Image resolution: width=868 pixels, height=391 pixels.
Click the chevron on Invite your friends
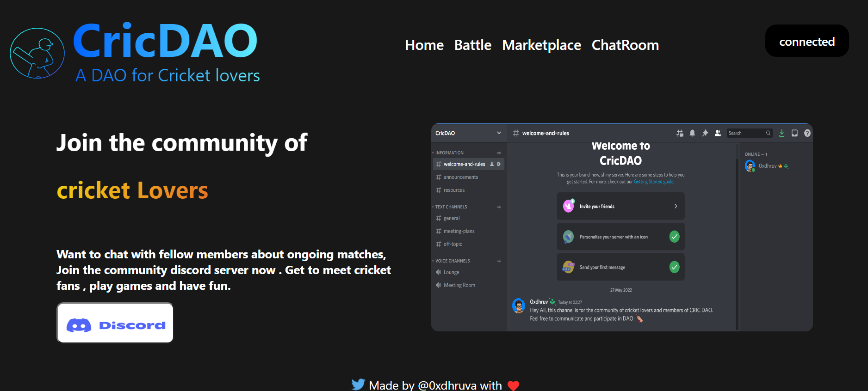click(676, 206)
